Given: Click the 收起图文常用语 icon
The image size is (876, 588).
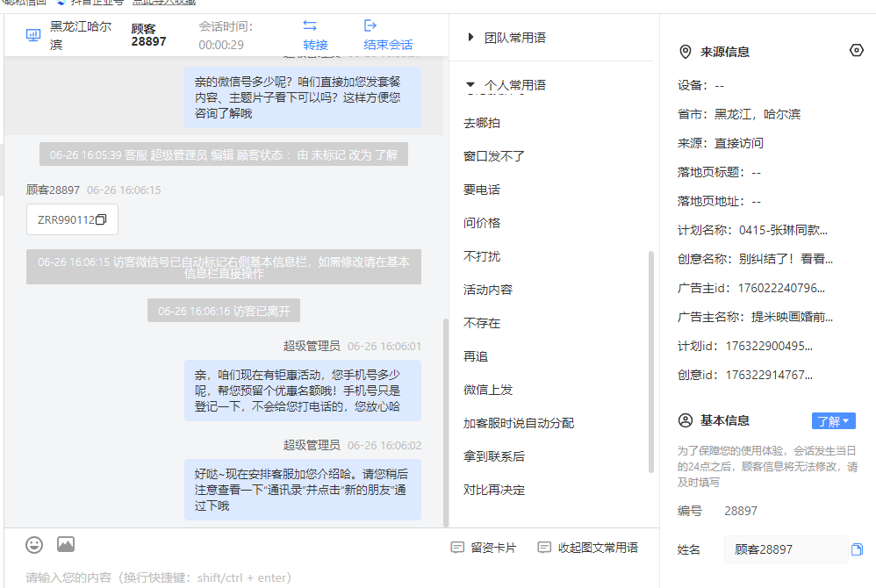Looking at the screenshot, I should pyautogui.click(x=544, y=548).
